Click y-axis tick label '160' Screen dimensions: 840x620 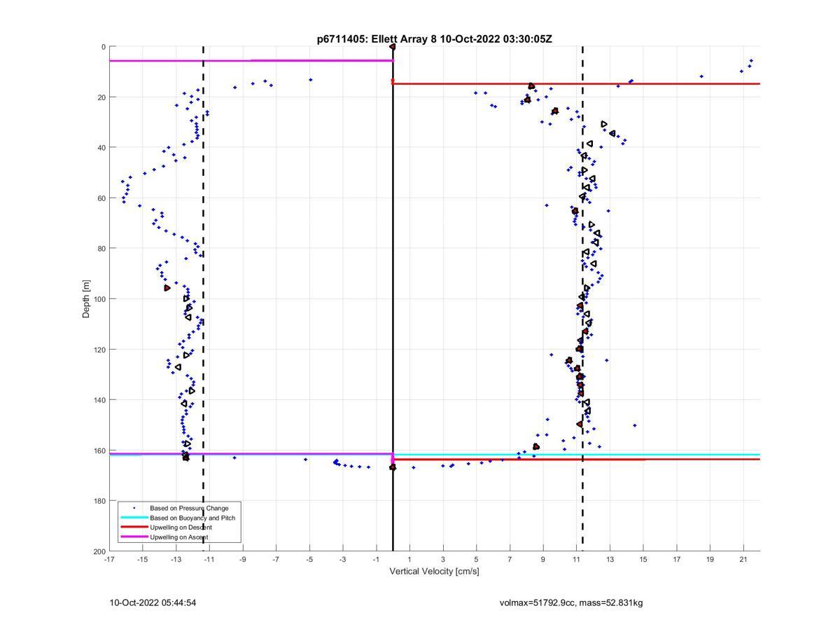click(x=99, y=450)
